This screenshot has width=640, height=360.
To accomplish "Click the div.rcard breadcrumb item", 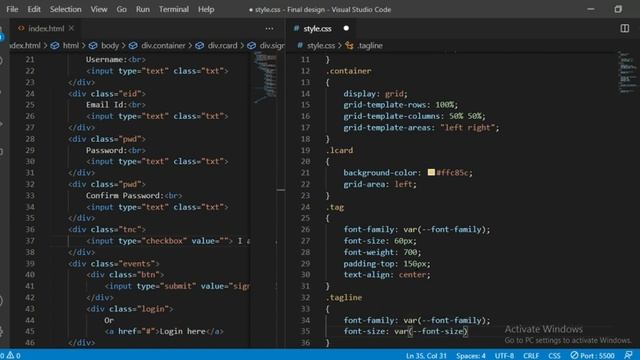I will [x=222, y=45].
